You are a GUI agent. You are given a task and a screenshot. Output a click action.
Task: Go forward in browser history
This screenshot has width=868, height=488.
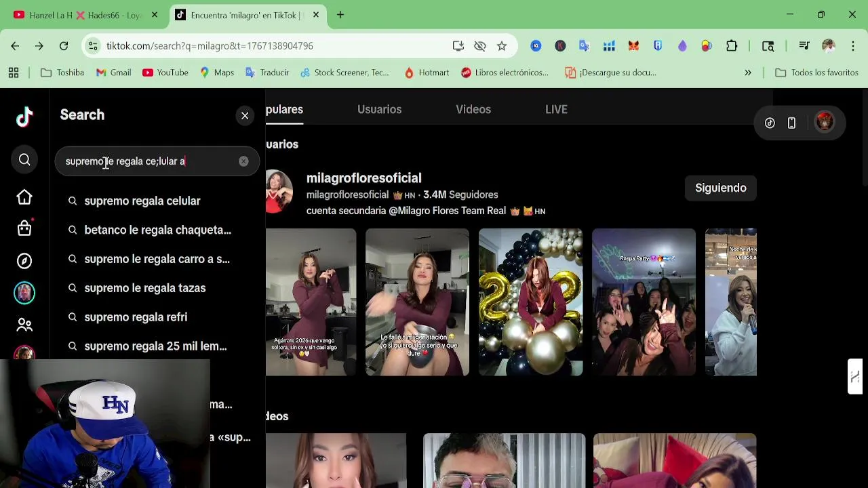click(x=39, y=46)
